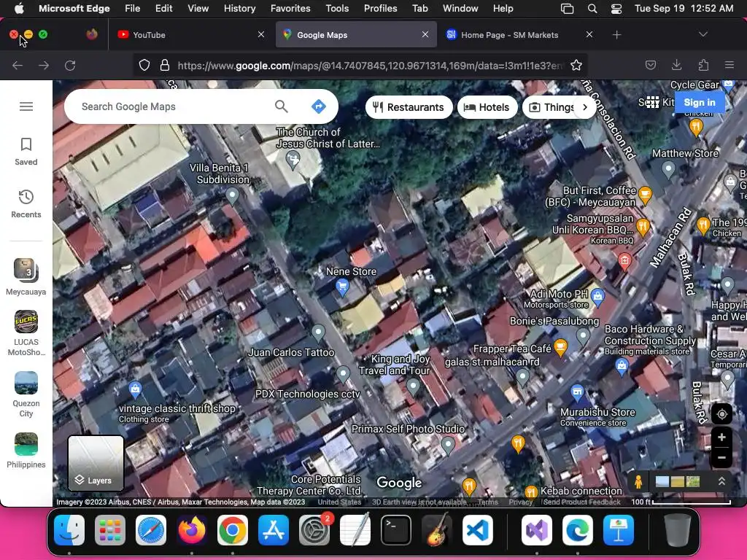Bookmark this page with star

(576, 65)
